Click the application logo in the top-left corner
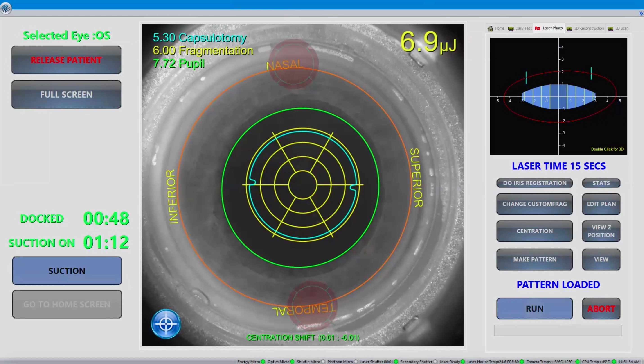Image resolution: width=644 pixels, height=364 pixels. pyautogui.click(x=5, y=8)
